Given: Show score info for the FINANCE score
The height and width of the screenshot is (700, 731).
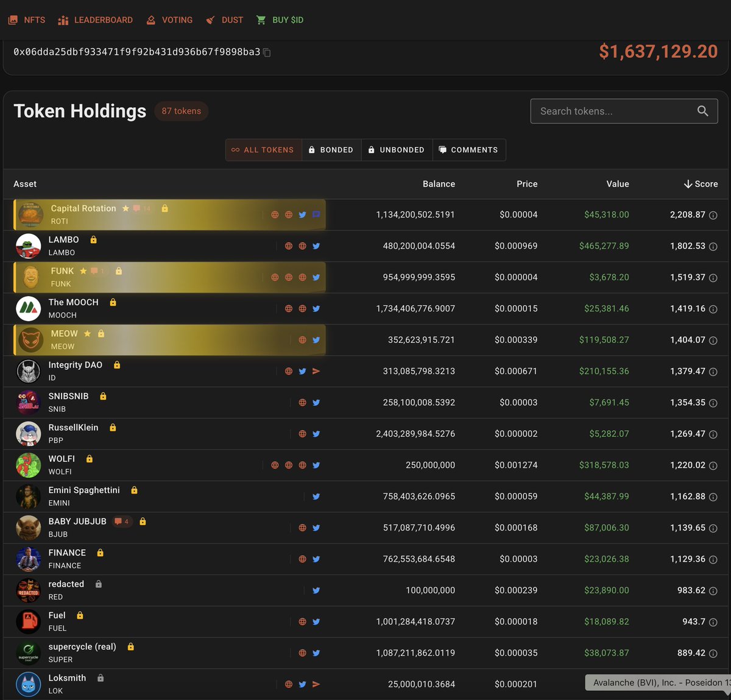Looking at the screenshot, I should (x=713, y=559).
